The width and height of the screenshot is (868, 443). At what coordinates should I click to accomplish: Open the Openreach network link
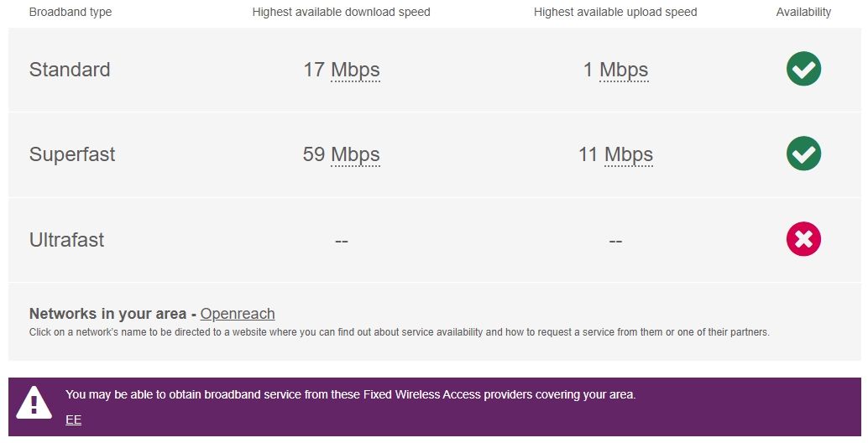[238, 314]
